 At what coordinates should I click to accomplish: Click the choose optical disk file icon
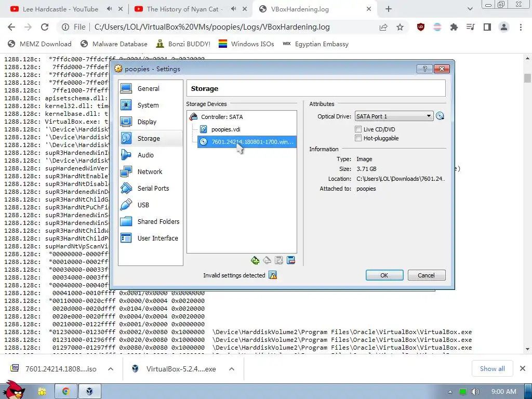coord(440,116)
